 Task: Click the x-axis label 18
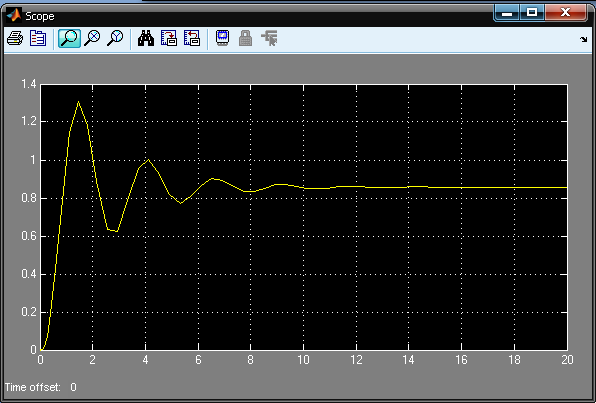click(514, 360)
